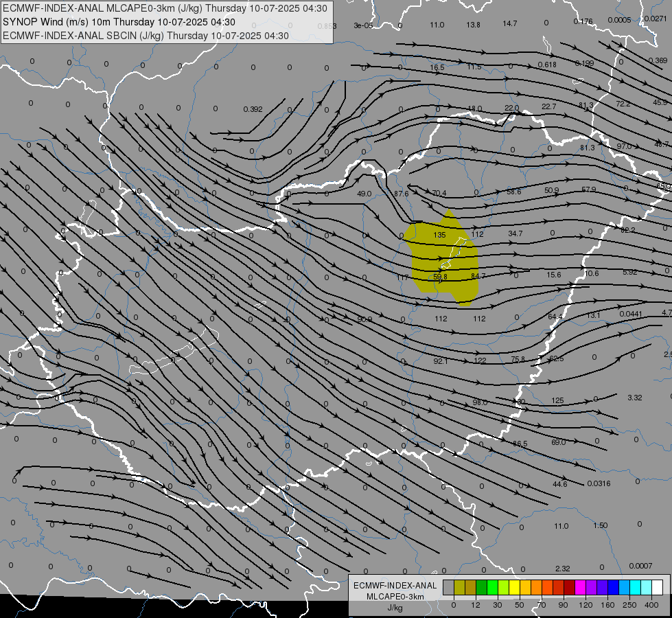
Task: Click the grid value 0.0316
Action: point(599,483)
